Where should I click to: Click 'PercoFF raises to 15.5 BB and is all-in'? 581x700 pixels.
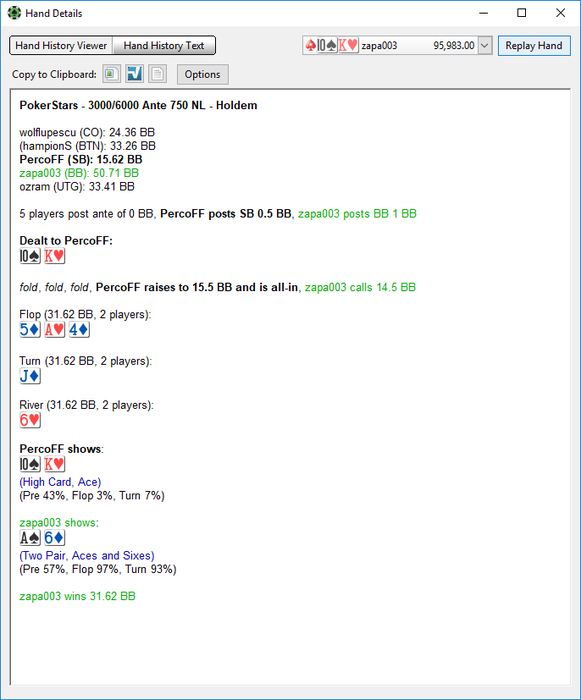[x=197, y=287]
